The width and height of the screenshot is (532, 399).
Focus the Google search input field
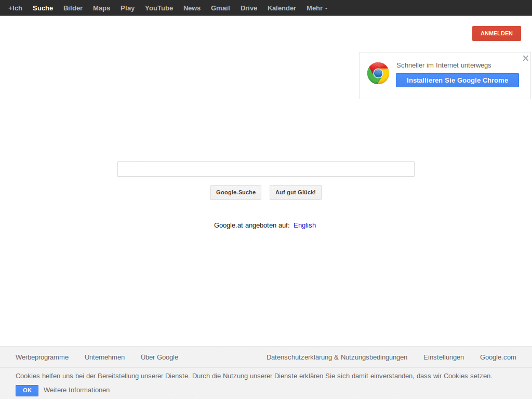coord(265,169)
